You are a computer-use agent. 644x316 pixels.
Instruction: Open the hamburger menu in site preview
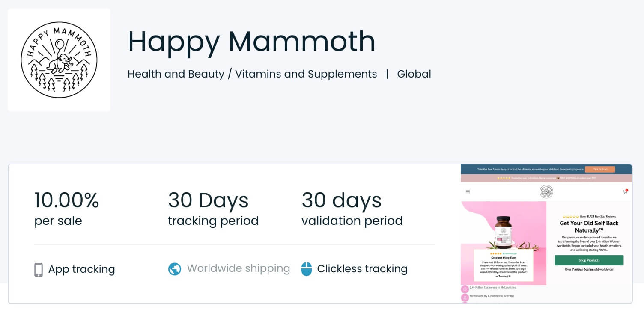coord(468,192)
